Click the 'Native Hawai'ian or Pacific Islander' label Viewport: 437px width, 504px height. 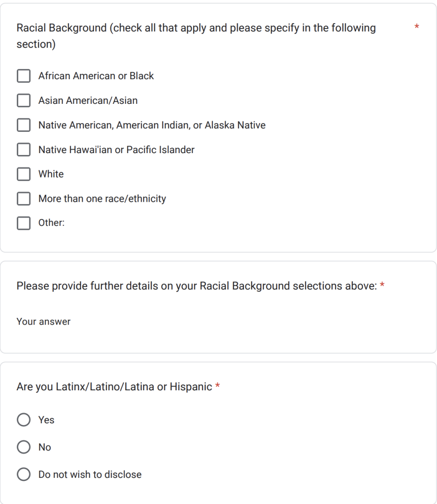(x=116, y=150)
